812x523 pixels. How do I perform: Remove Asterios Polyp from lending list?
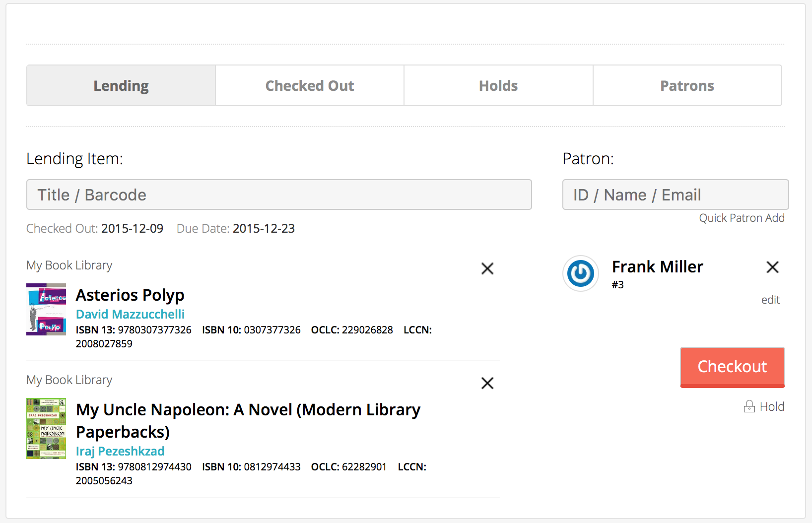click(487, 268)
